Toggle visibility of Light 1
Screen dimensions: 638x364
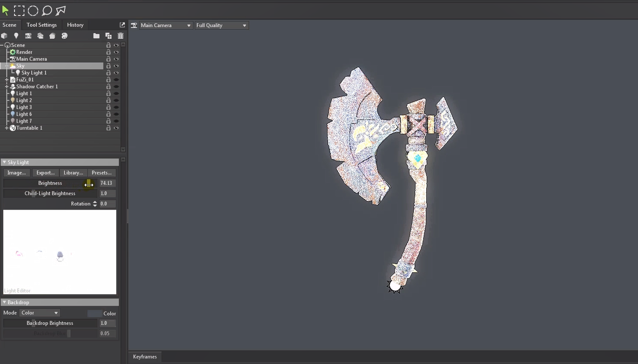click(116, 93)
